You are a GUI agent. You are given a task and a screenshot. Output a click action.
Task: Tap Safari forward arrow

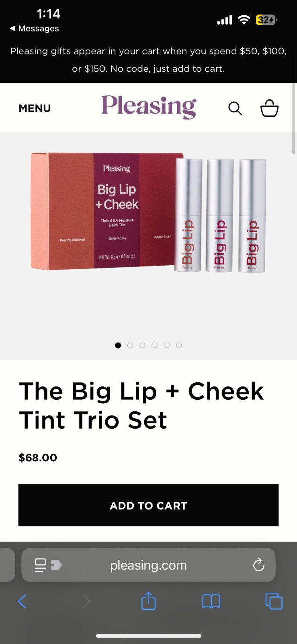click(x=86, y=601)
